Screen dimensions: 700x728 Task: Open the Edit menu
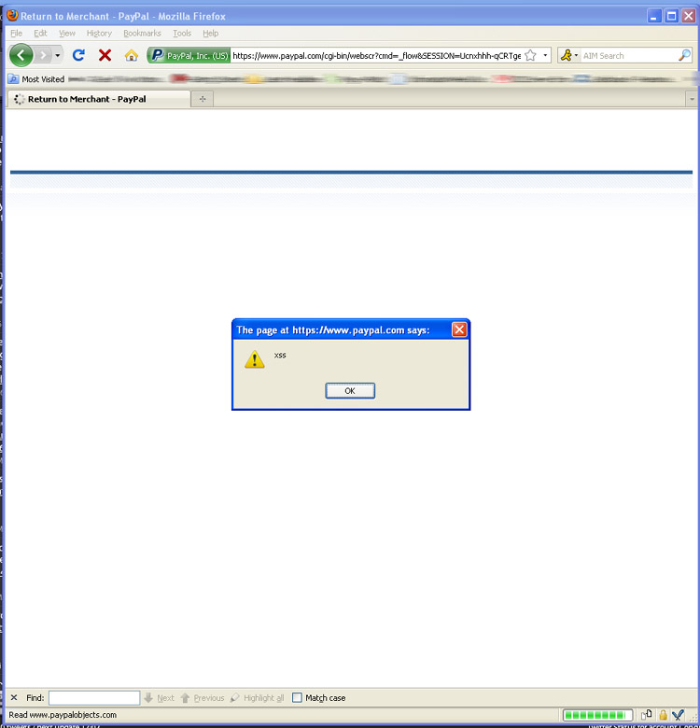tap(40, 33)
